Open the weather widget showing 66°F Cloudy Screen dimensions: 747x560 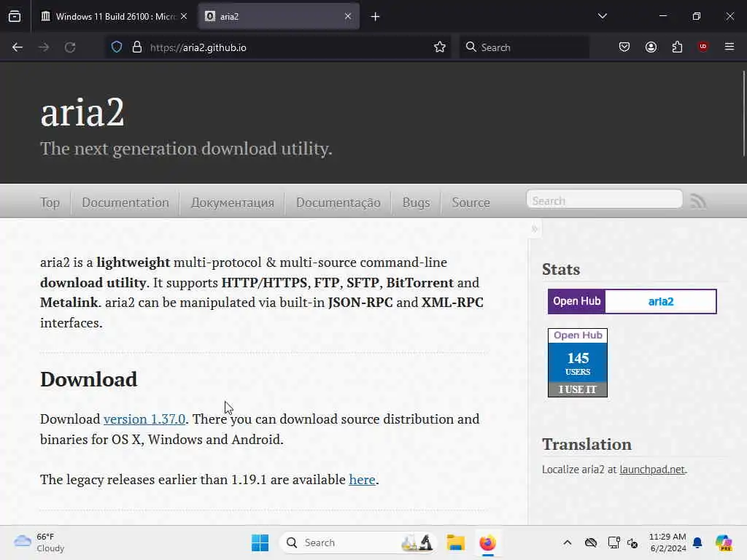[x=39, y=542]
